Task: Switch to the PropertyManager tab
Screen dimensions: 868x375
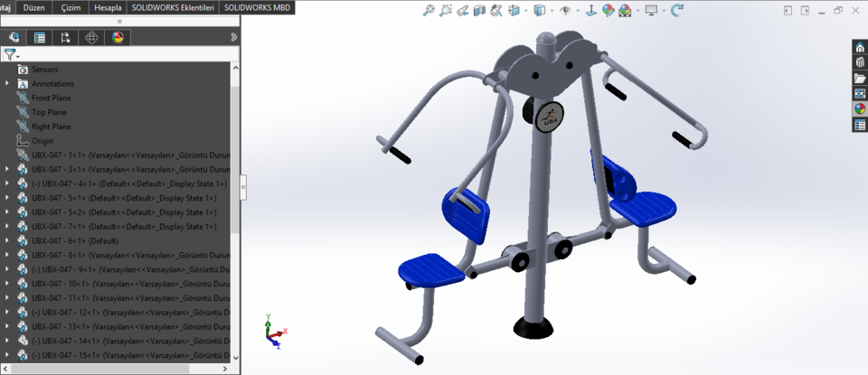Action: pyautogui.click(x=40, y=38)
